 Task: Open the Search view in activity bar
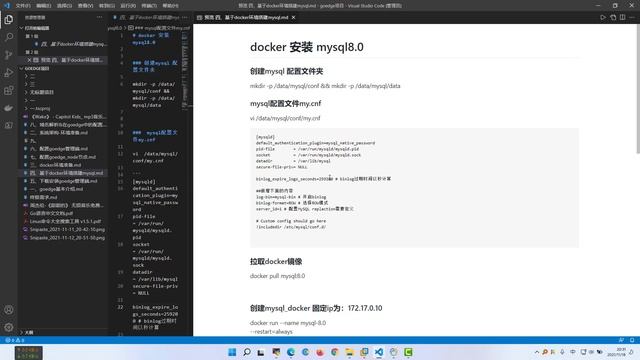[x=9, y=37]
